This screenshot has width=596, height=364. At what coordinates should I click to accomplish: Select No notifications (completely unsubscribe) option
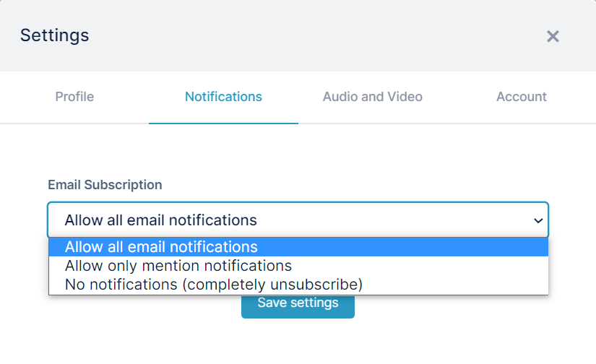[298, 285]
